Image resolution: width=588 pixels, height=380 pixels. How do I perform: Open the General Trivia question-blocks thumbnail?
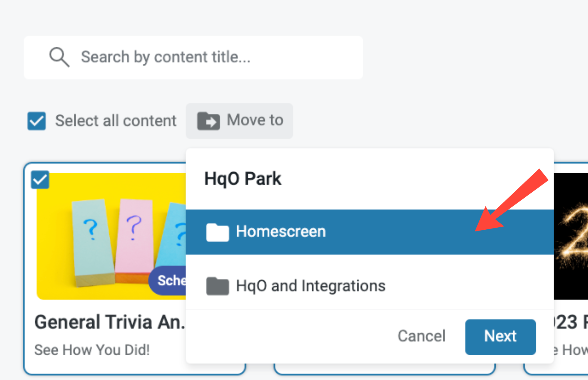click(109, 235)
